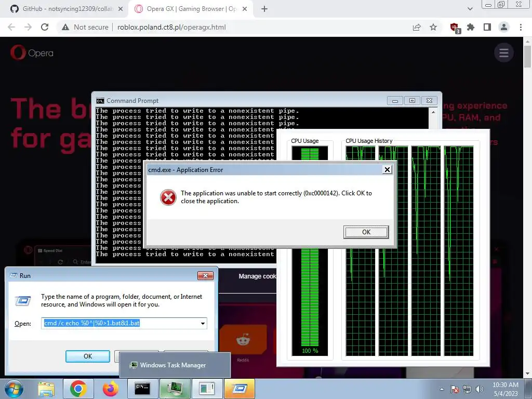The height and width of the screenshot is (399, 532).
Task: Switch to the GitHub notsyncing12309 tab
Action: pyautogui.click(x=67, y=9)
